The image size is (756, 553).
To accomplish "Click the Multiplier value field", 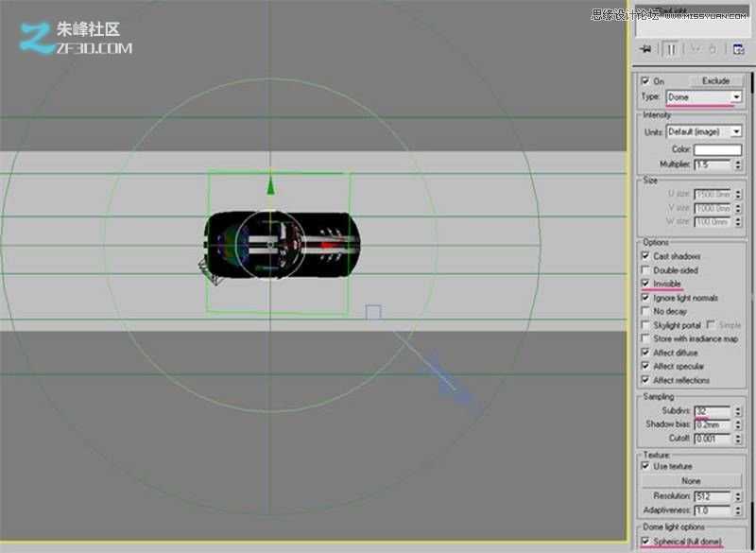I will point(713,164).
